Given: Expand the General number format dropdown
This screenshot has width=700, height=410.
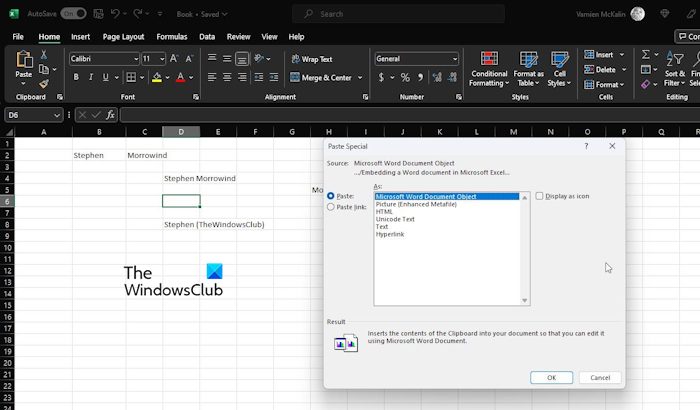Looking at the screenshot, I should tap(455, 59).
